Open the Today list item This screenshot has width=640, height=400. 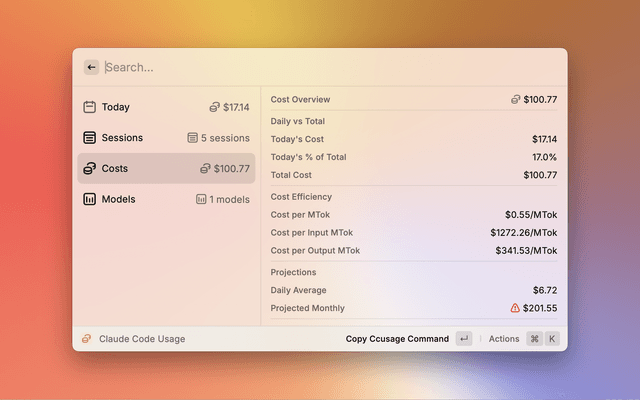click(166, 107)
